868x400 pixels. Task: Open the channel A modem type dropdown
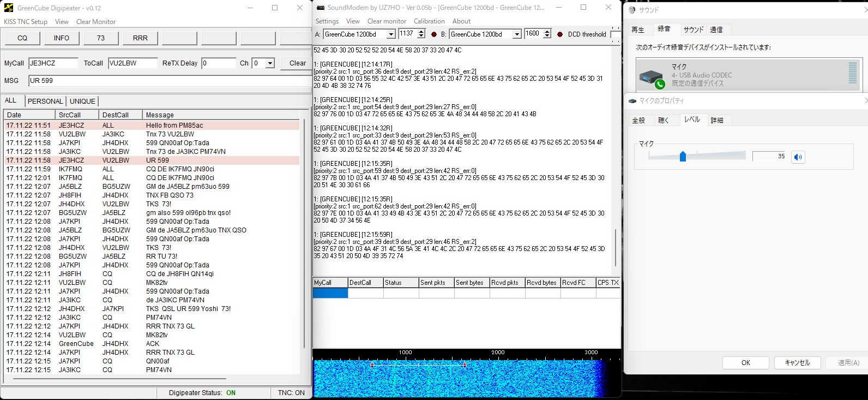(x=390, y=34)
